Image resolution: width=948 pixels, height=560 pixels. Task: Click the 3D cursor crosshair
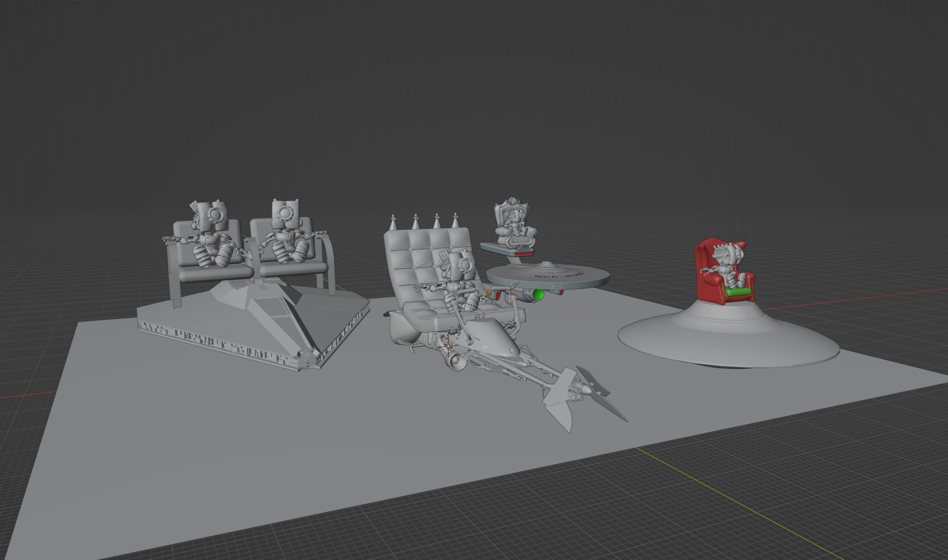click(x=448, y=346)
